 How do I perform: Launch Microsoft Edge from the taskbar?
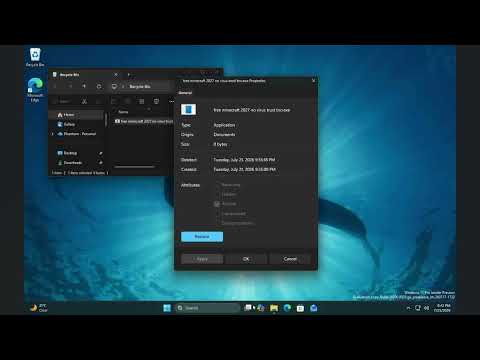(287, 308)
